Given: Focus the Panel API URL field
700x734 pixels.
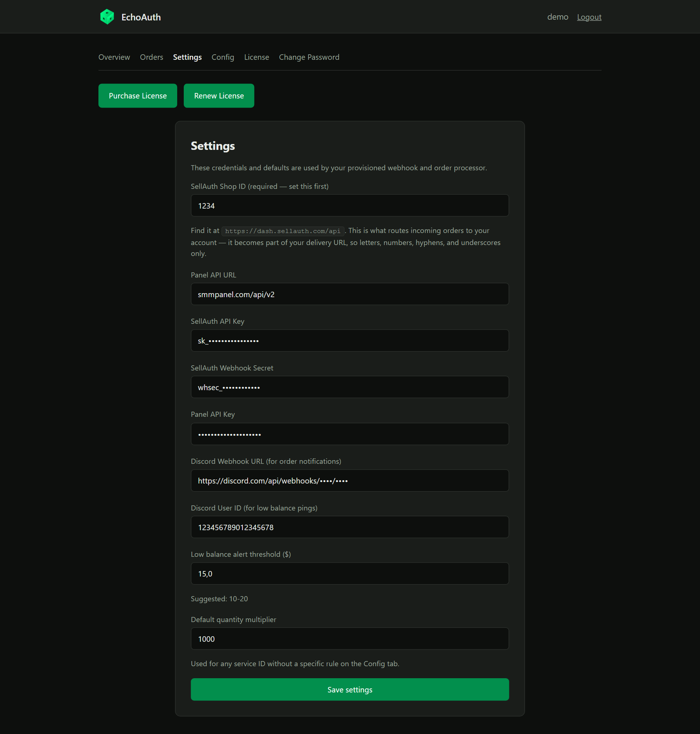Looking at the screenshot, I should 350,294.
